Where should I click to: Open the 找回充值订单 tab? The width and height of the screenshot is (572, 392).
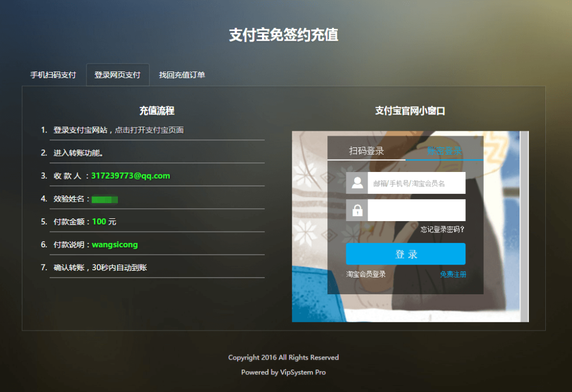coord(182,75)
